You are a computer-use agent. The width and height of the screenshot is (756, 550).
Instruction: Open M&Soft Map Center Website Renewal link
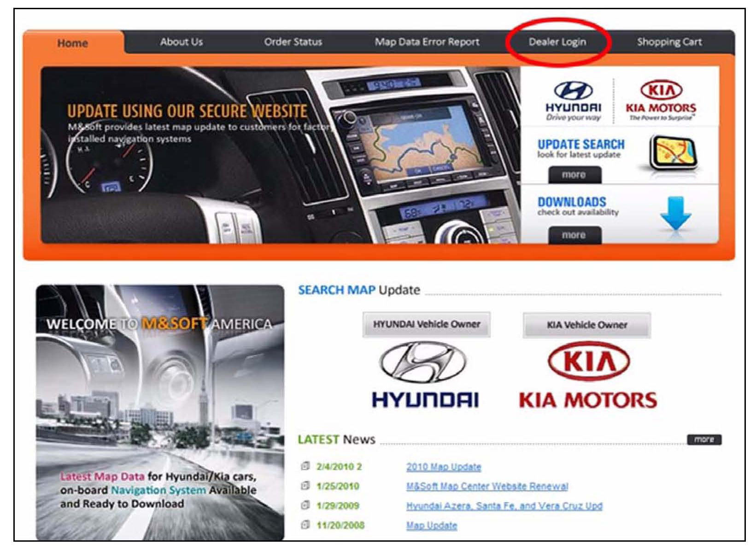pyautogui.click(x=486, y=486)
